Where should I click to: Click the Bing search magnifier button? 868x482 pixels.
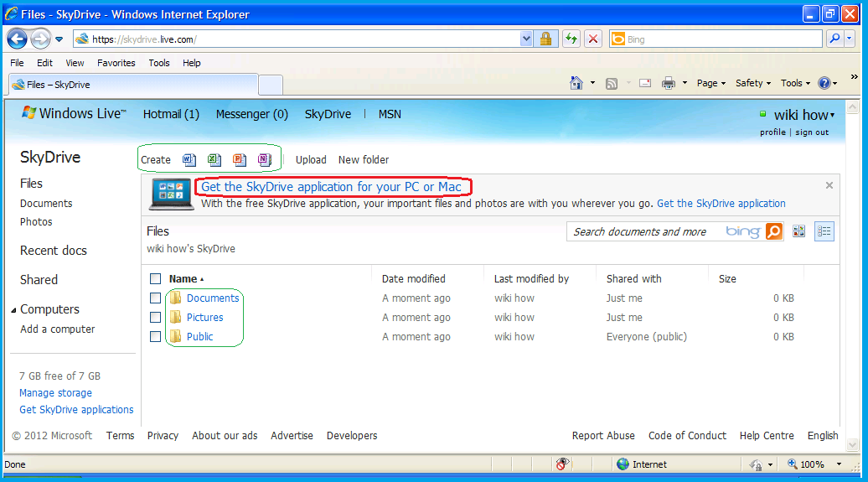[x=834, y=39]
